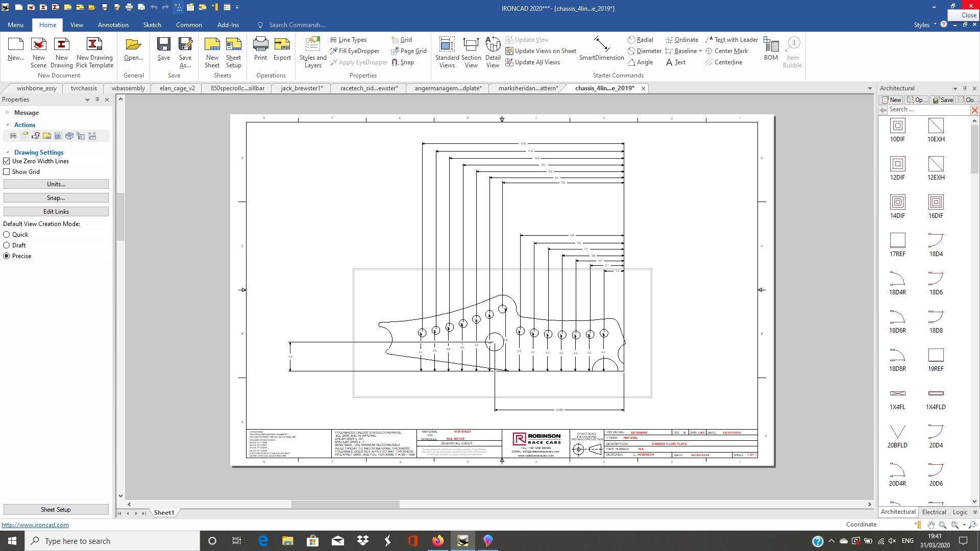This screenshot has height=551, width=980.
Task: Open the Architectural catalog panel dropdown
Action: click(x=955, y=88)
